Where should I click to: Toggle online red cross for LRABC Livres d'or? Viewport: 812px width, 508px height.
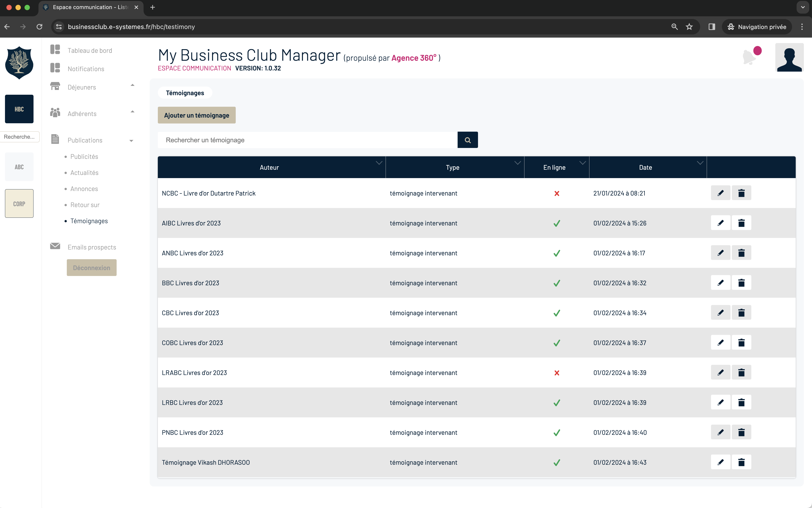[x=557, y=373]
